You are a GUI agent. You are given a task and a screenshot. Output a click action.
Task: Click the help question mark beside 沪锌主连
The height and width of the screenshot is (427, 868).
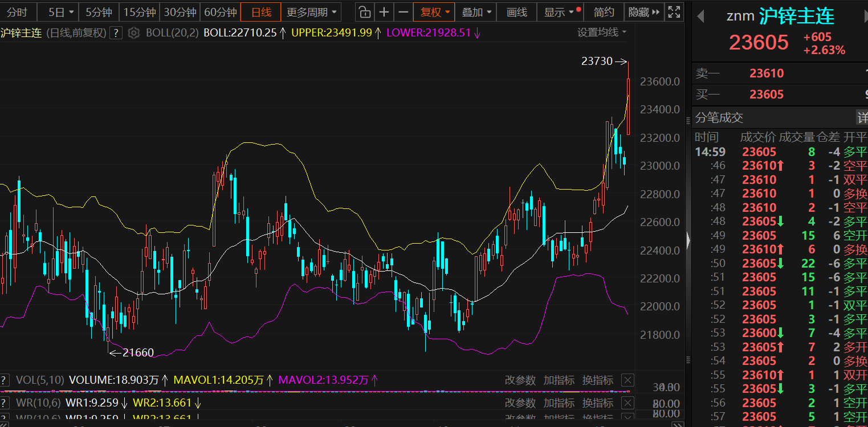click(116, 33)
